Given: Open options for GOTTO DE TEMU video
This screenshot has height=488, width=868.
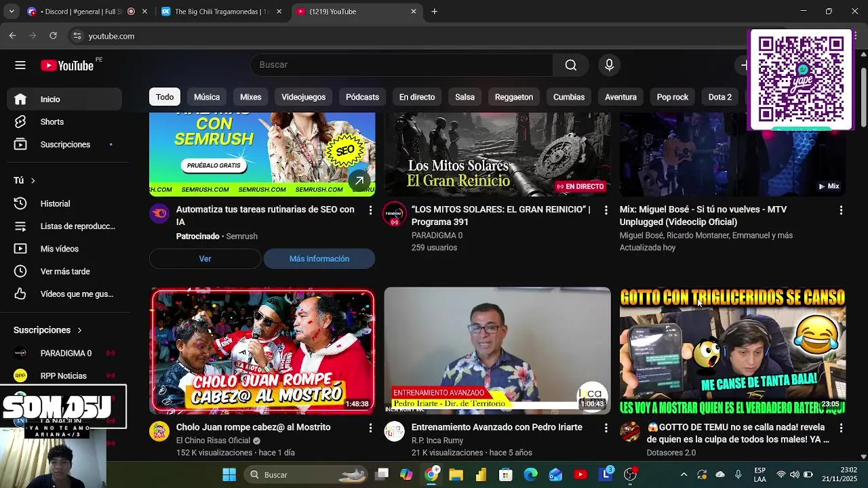Looking at the screenshot, I should click(841, 428).
